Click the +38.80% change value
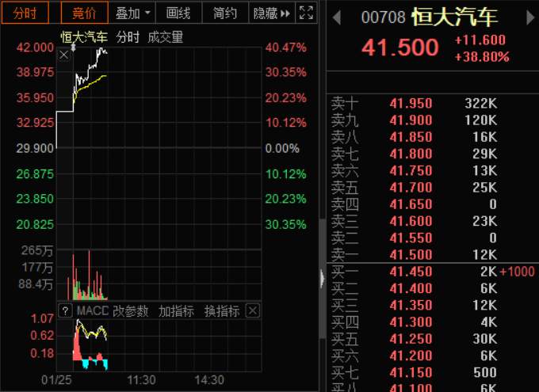The height and width of the screenshot is (392, 539). (482, 57)
